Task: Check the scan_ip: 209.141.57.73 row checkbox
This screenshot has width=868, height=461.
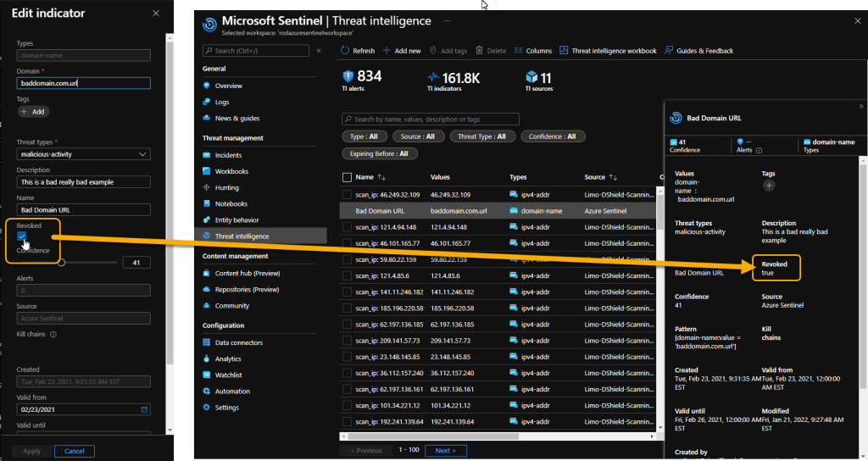Action: [347, 341]
